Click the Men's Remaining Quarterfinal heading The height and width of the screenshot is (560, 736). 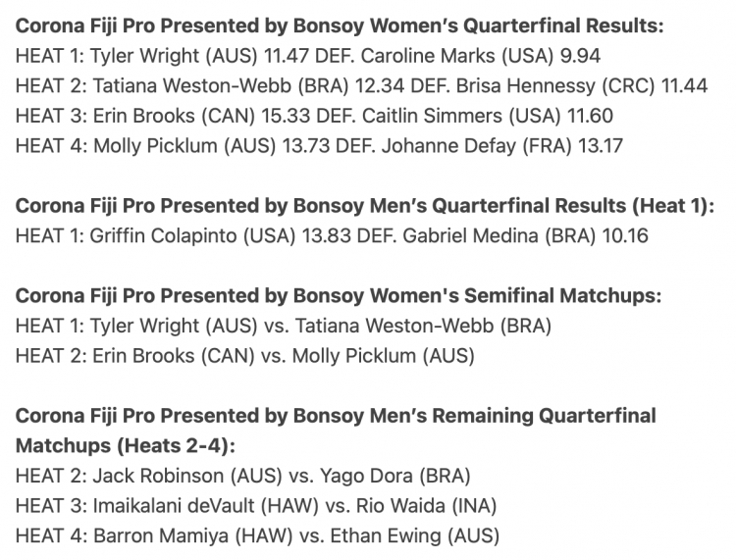(x=336, y=416)
